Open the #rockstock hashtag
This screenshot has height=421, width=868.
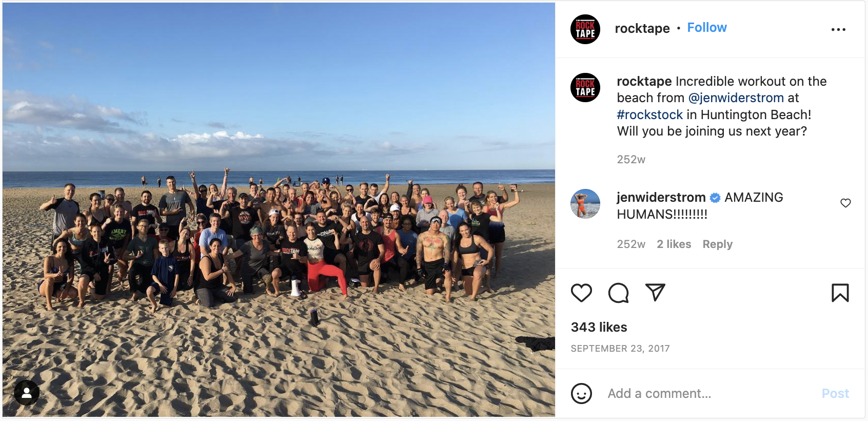coord(650,114)
